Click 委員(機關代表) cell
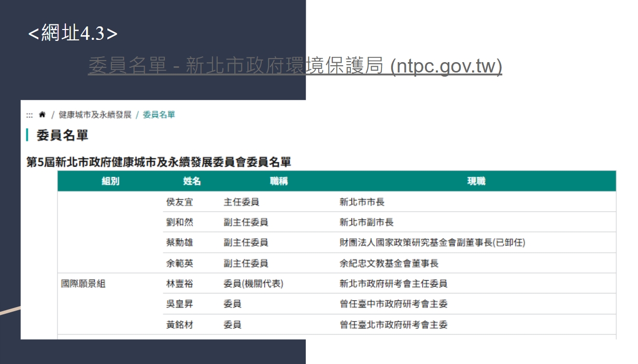638x364 pixels. 253,284
